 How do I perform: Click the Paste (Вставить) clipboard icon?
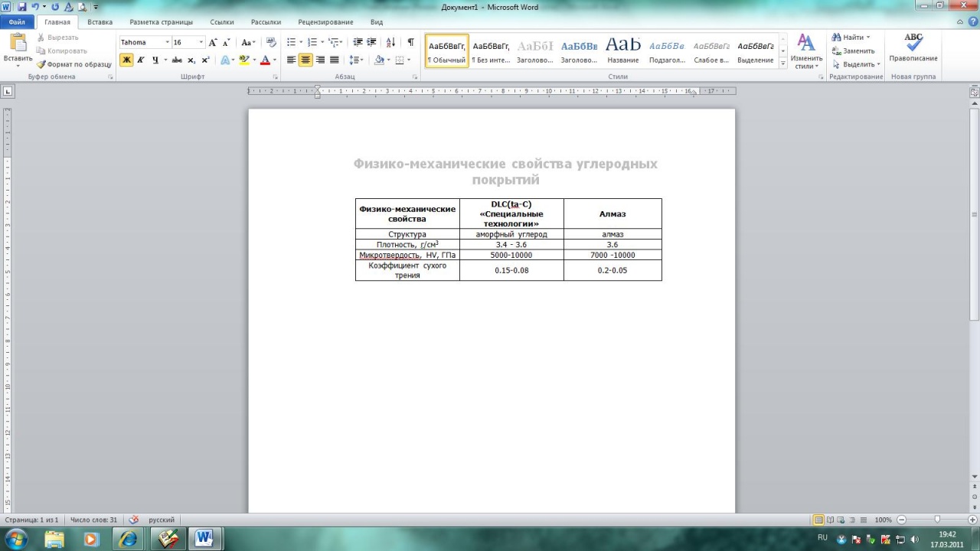[18, 47]
